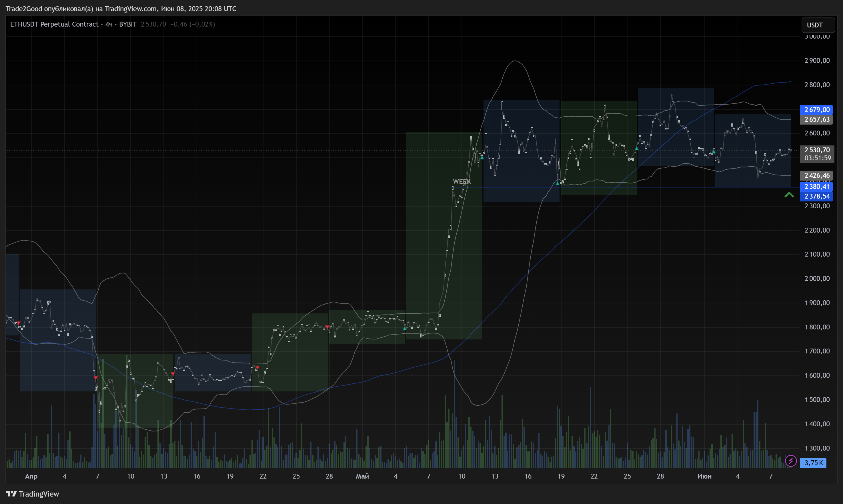The image size is (843, 504).
Task: Select the 2 679,00 blue price label
Action: [x=816, y=110]
